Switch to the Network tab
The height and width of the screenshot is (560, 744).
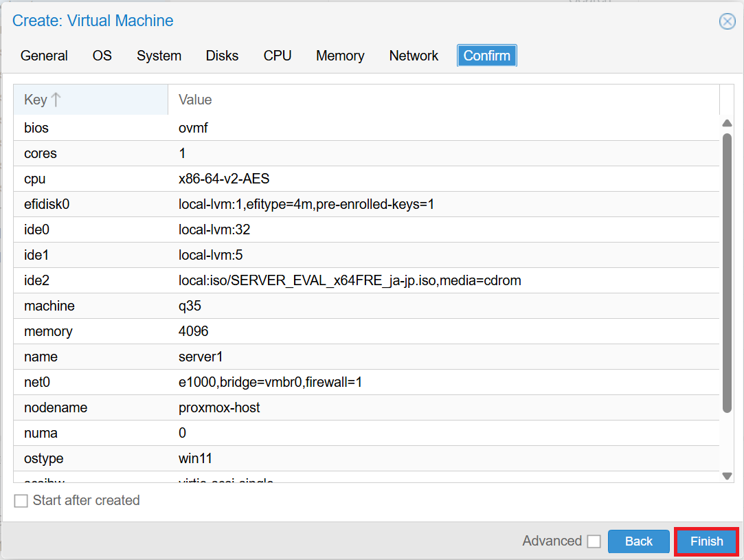(414, 56)
